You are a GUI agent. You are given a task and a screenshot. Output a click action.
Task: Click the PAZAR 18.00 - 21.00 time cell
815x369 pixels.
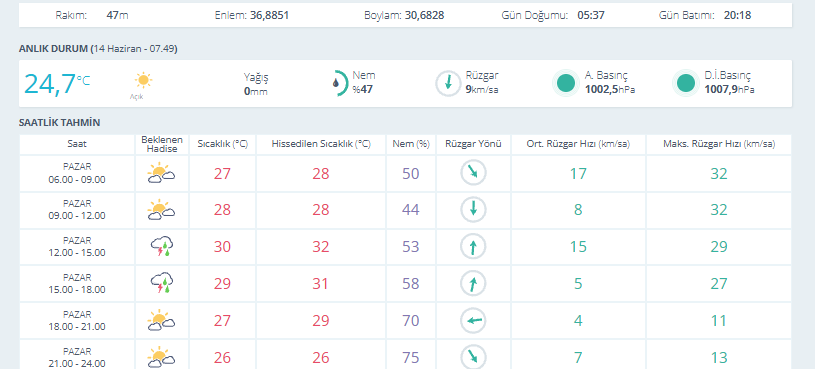point(77,321)
